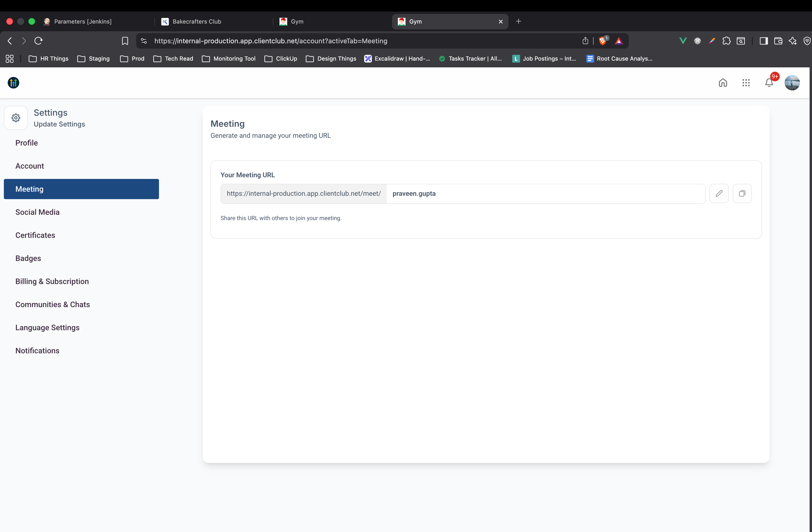Click the praveen.gupta meeting URL field
The height and width of the screenshot is (532, 812).
coord(545,193)
